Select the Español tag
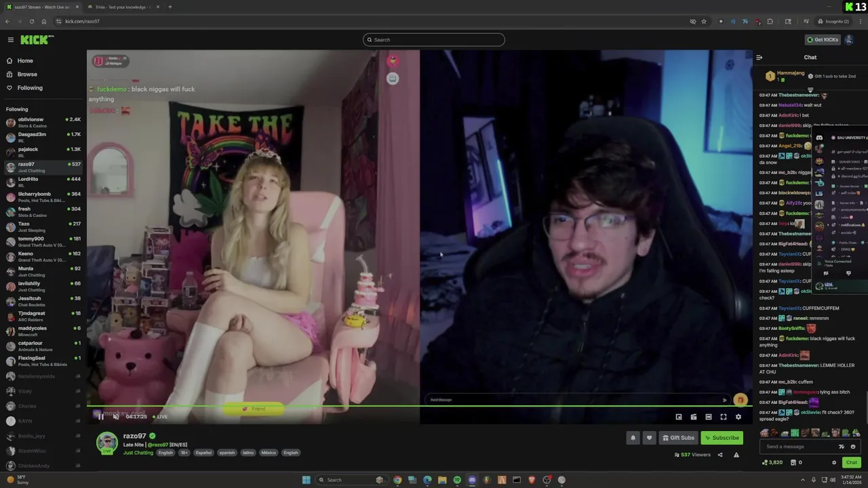 [x=203, y=453]
